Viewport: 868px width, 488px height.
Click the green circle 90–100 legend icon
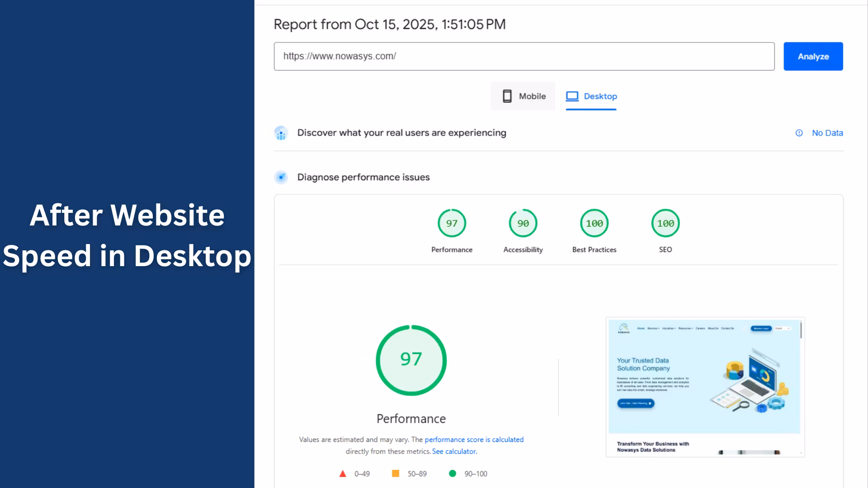pos(452,474)
